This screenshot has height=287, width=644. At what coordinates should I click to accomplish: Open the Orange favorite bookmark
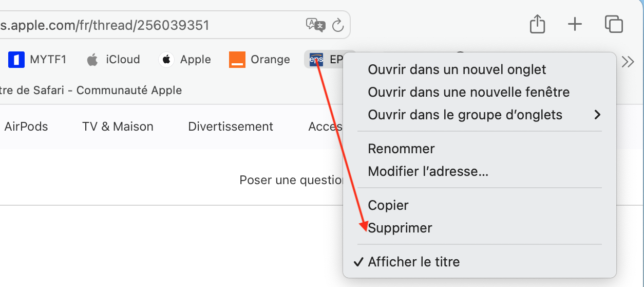click(x=260, y=60)
